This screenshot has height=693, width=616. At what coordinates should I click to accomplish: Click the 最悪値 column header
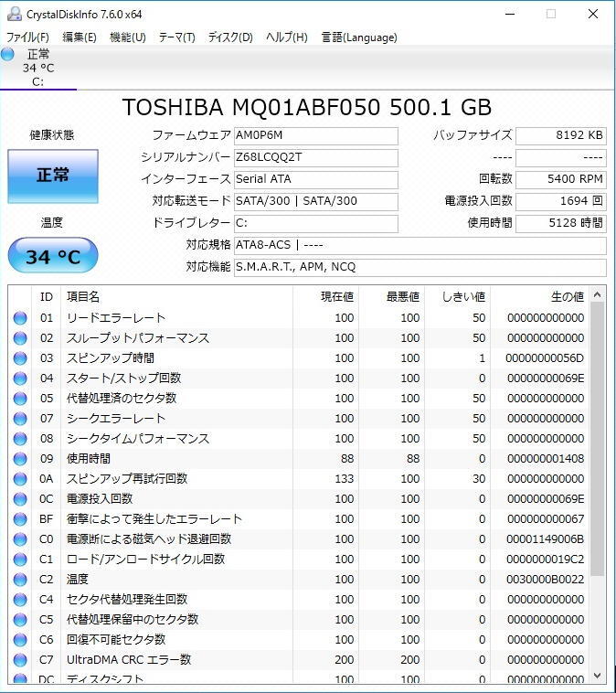pyautogui.click(x=391, y=297)
